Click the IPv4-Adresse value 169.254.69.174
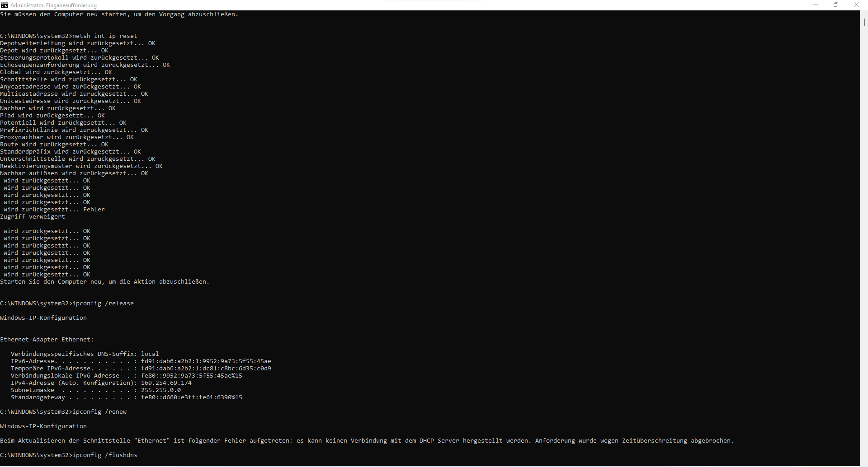868x467 pixels. tap(166, 383)
